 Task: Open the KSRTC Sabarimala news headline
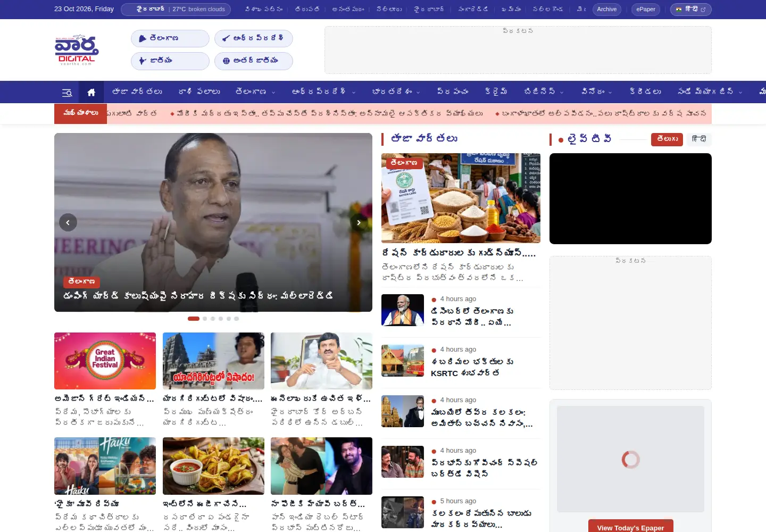472,367
